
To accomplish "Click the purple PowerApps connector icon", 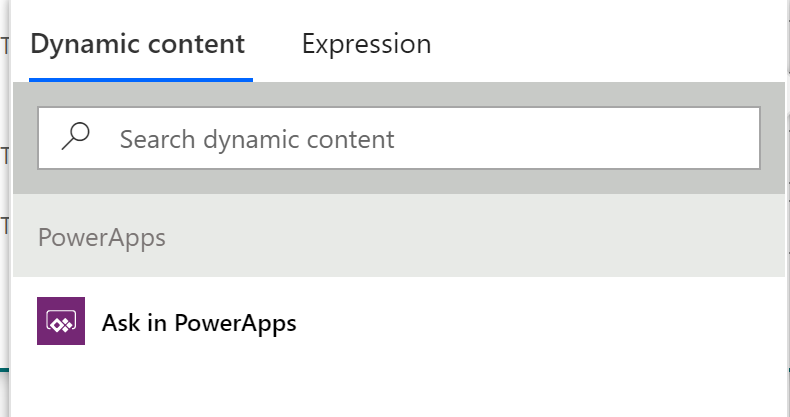I will click(x=61, y=321).
